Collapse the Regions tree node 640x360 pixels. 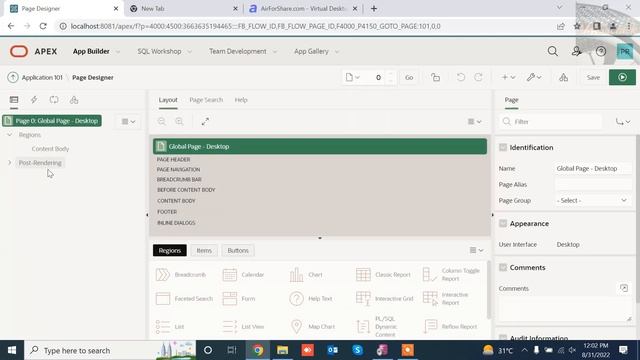[x=10, y=134]
